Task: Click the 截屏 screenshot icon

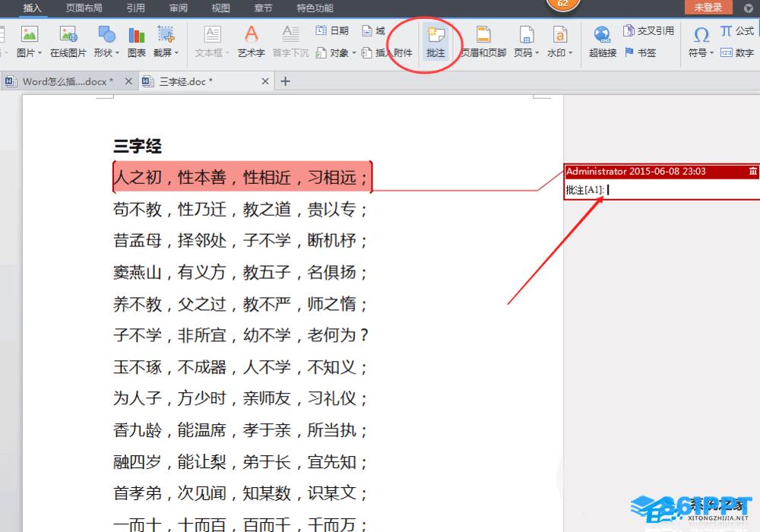Action: (165, 34)
